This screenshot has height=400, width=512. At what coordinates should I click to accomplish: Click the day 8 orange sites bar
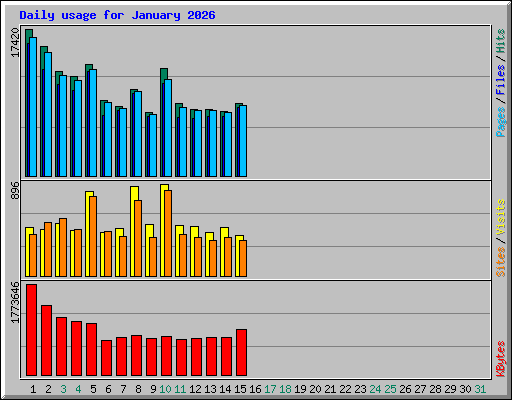coord(138,238)
